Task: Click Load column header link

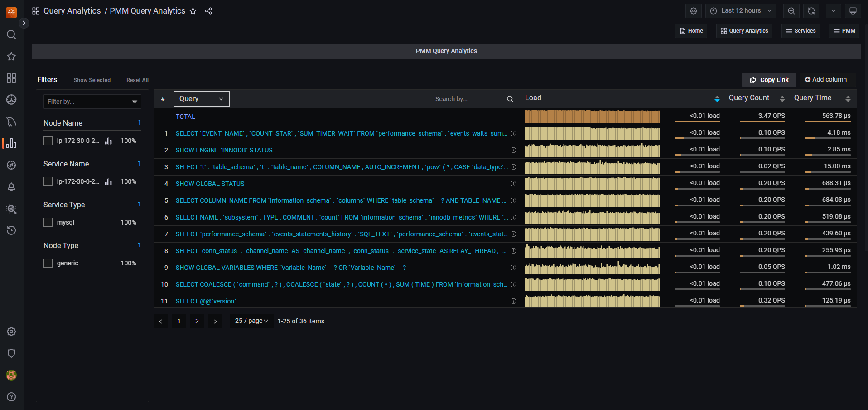Action: pyautogui.click(x=533, y=98)
